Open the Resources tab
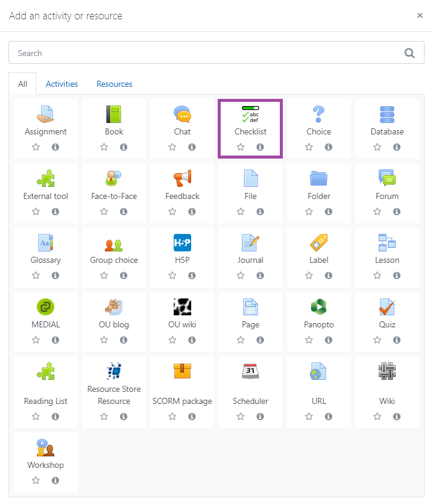 tap(114, 84)
